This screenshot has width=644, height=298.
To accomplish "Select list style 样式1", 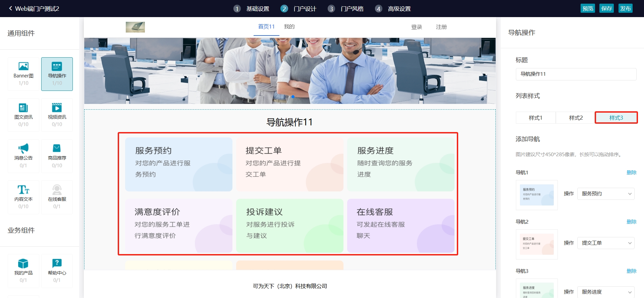I will 536,118.
